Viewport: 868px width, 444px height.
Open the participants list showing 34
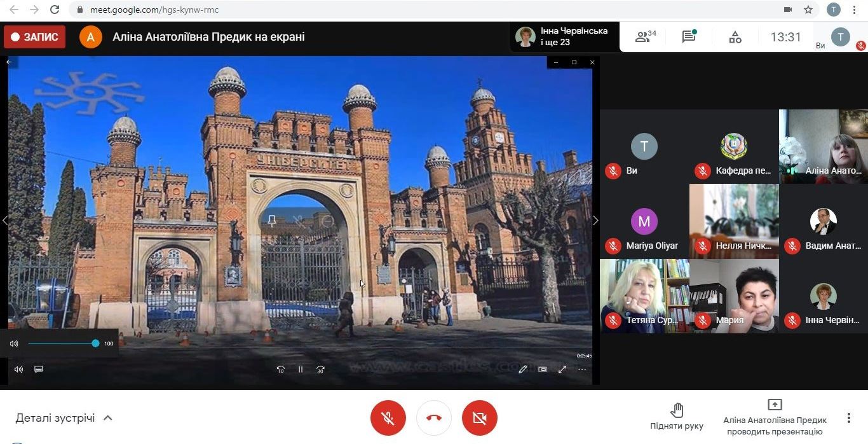click(x=646, y=37)
